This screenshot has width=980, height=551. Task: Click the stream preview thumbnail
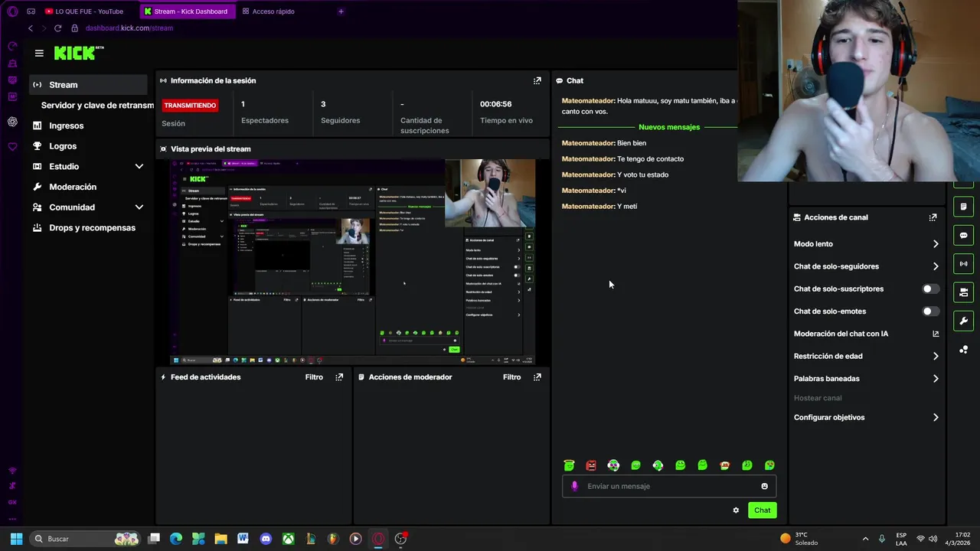(352, 262)
